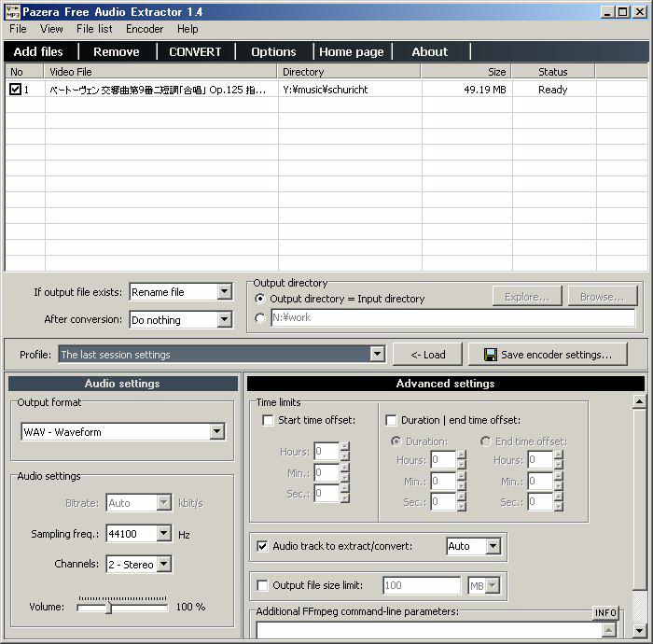Click the Browse... button
The height and width of the screenshot is (644, 653).
pos(603,297)
